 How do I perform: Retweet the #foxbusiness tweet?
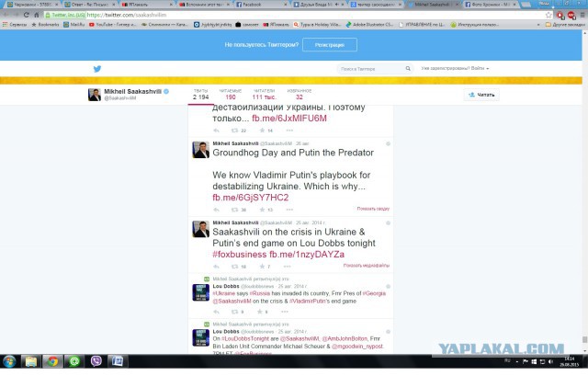tap(235, 266)
